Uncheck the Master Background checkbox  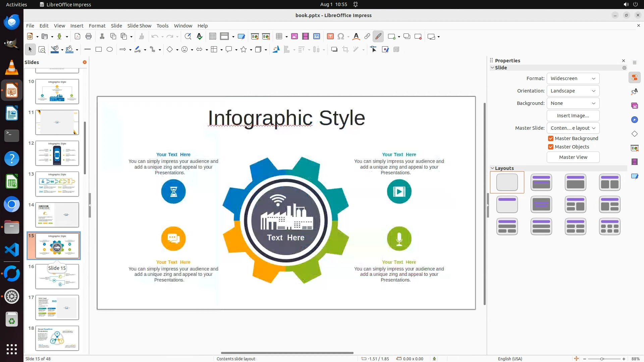click(551, 138)
